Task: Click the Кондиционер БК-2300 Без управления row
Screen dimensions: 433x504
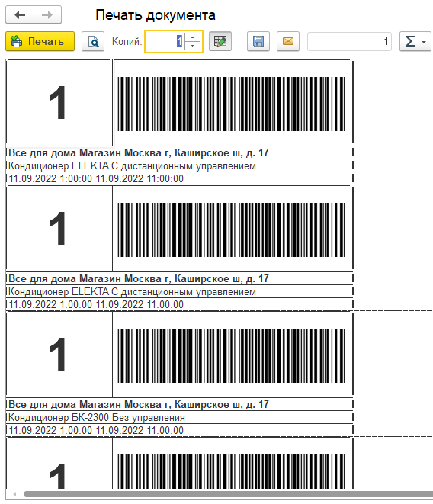Action: [x=179, y=418]
